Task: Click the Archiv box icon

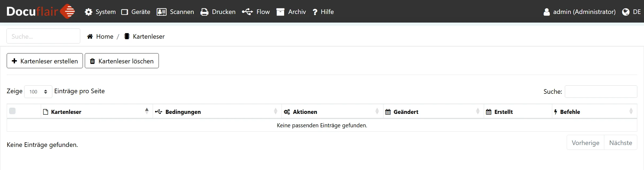Action: point(280,12)
